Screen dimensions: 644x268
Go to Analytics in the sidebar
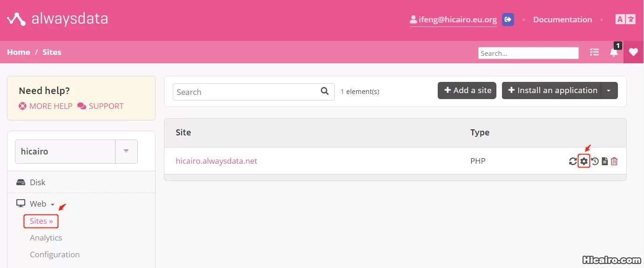(46, 238)
